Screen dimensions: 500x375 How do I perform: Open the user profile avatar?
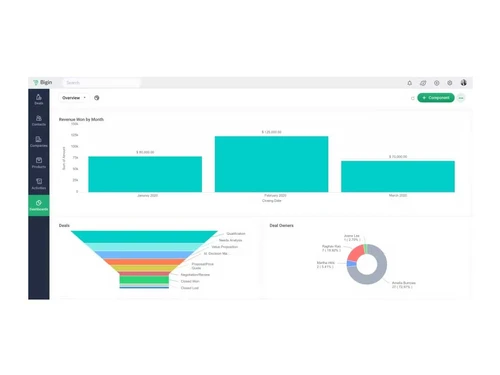pos(464,83)
